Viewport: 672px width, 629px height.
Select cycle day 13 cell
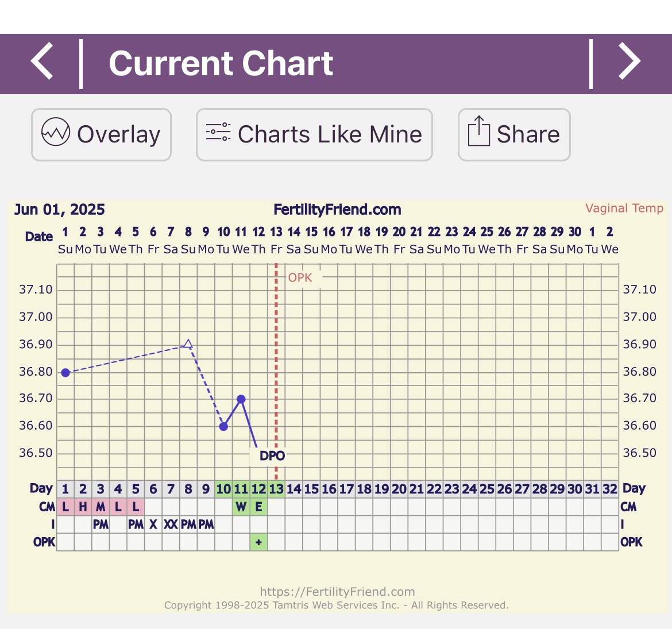pyautogui.click(x=276, y=489)
